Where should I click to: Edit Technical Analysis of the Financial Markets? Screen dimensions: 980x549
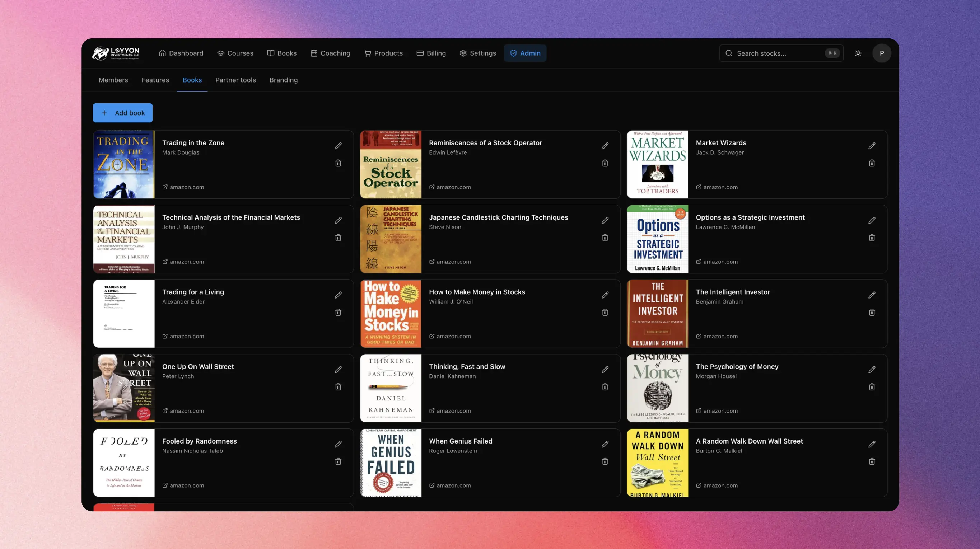pyautogui.click(x=338, y=221)
